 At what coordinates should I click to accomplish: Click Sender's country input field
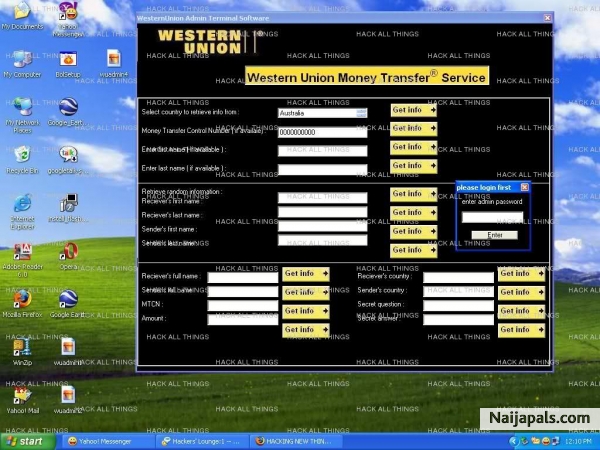coord(458,292)
